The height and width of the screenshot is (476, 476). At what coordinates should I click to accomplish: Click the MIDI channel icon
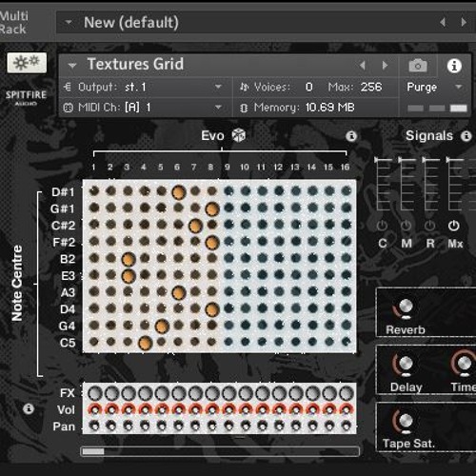click(x=68, y=108)
